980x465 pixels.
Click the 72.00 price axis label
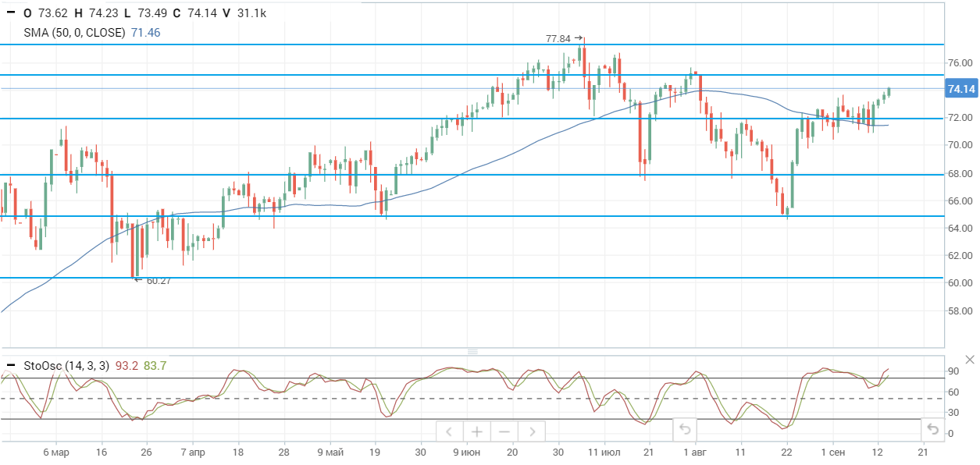(x=960, y=117)
